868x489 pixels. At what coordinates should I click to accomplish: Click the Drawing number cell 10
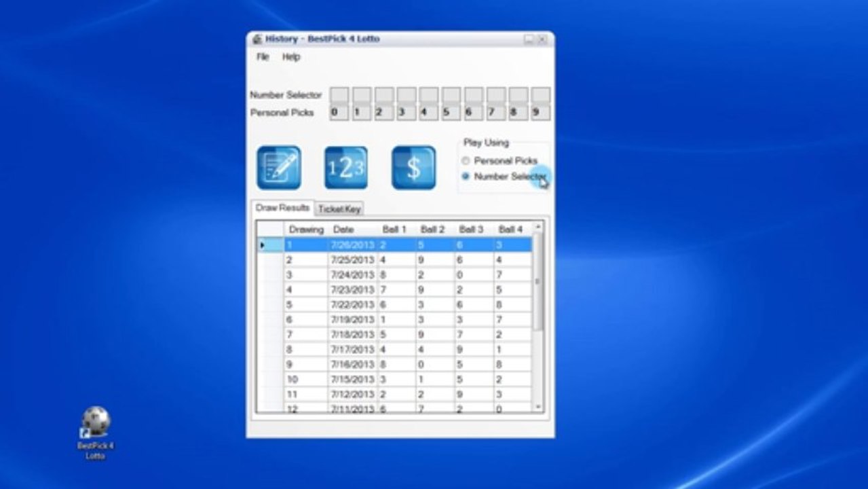[306, 379]
